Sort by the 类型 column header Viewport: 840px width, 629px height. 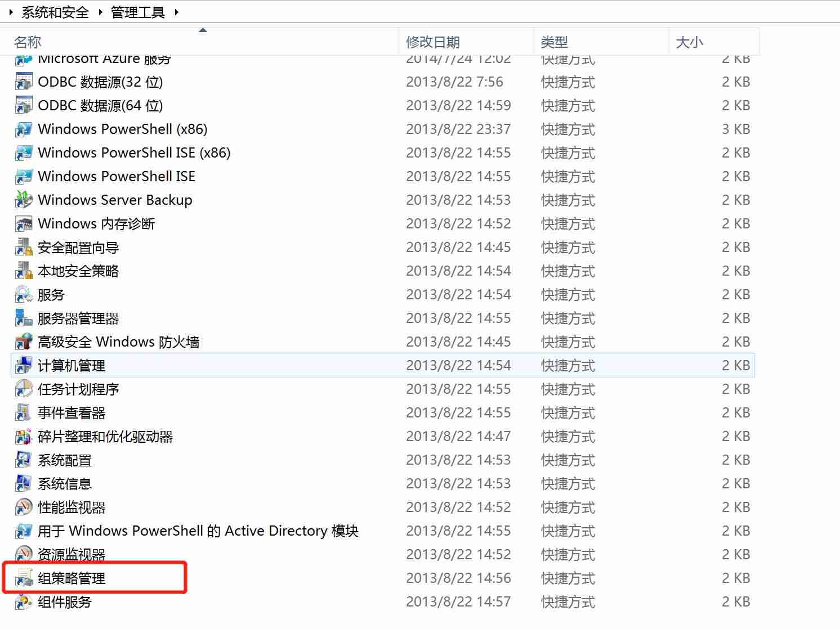point(601,42)
